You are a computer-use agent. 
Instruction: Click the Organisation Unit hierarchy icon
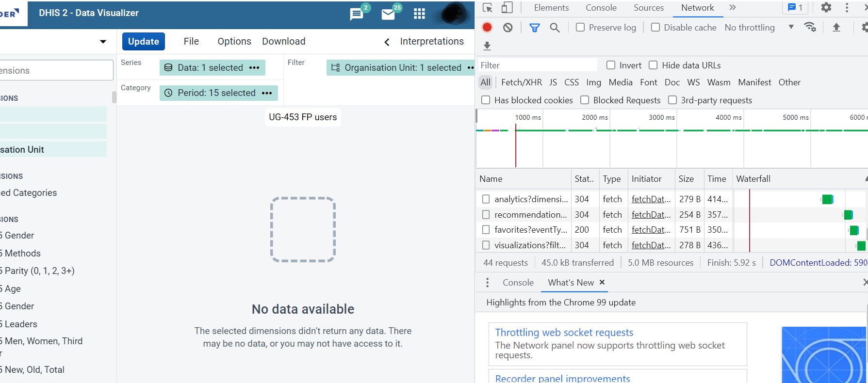coord(335,68)
